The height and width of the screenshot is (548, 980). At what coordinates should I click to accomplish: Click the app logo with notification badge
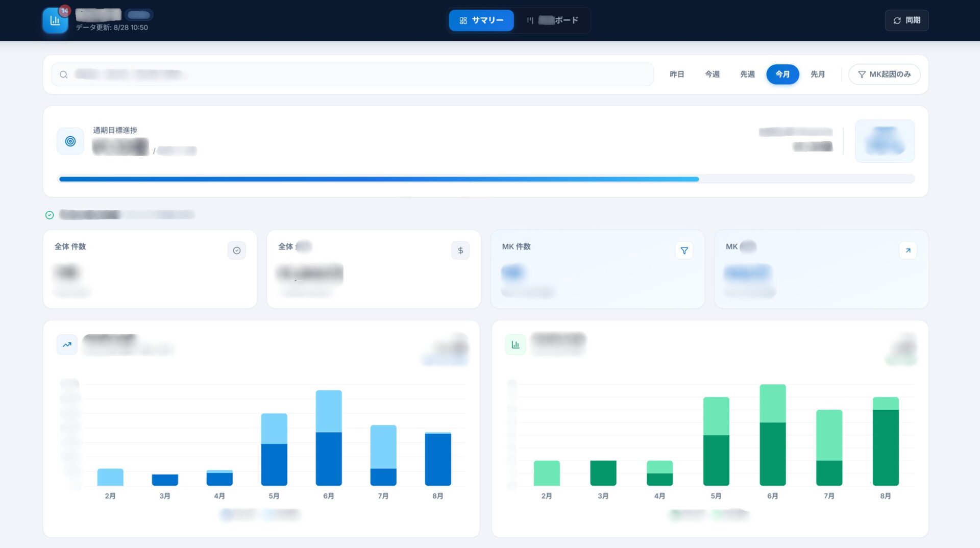[55, 20]
